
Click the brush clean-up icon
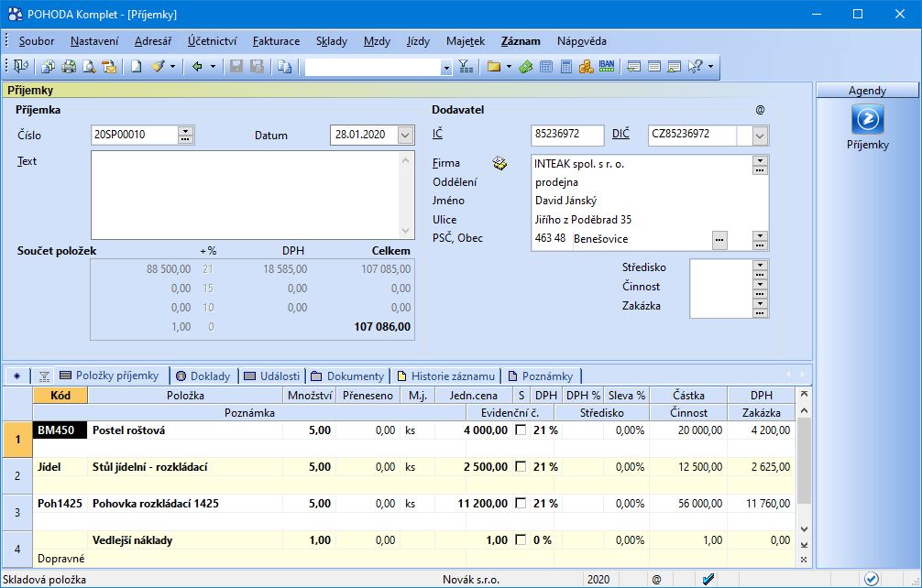point(158,66)
